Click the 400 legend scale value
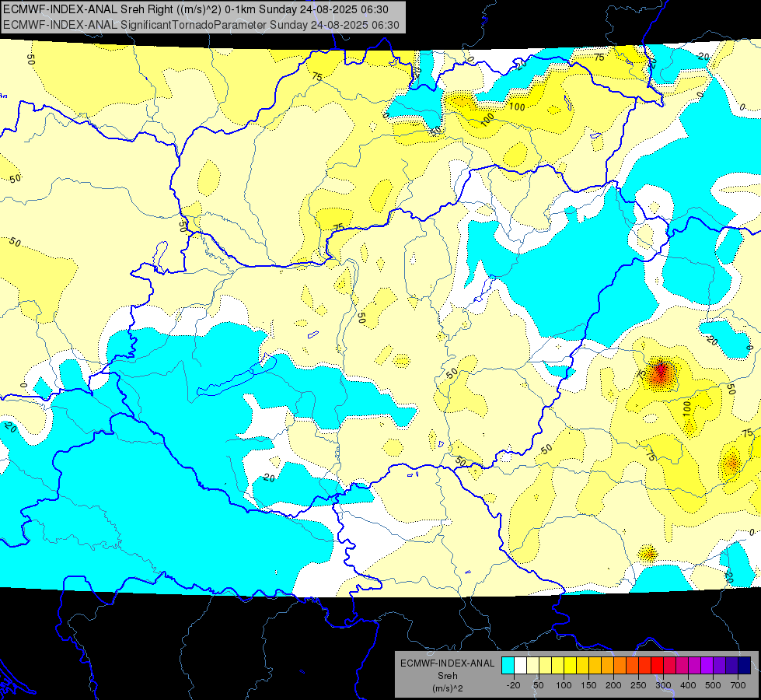 click(688, 685)
